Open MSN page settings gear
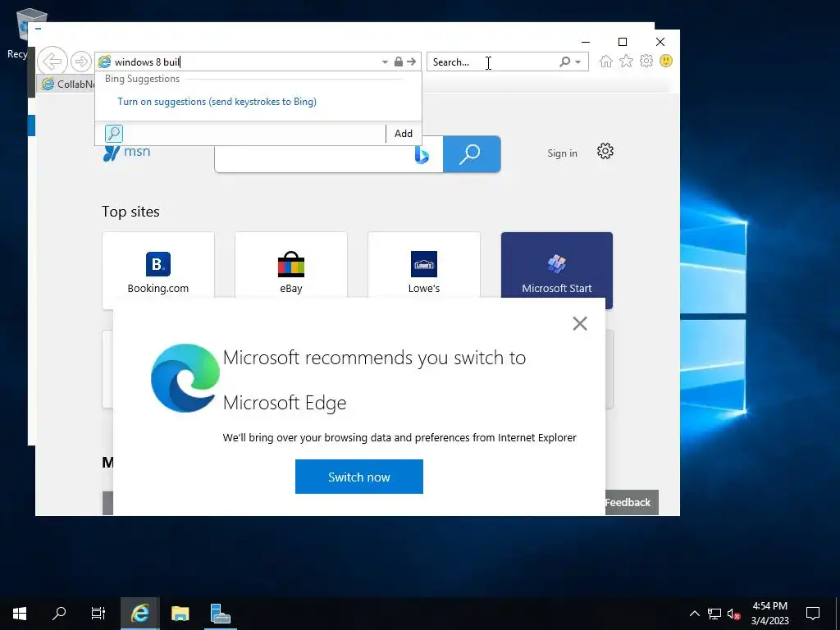This screenshot has width=840, height=630. tap(605, 151)
